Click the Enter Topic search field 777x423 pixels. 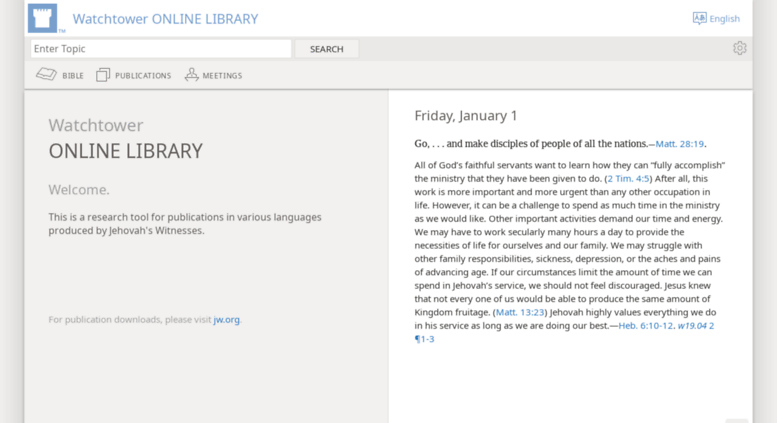[x=161, y=48]
